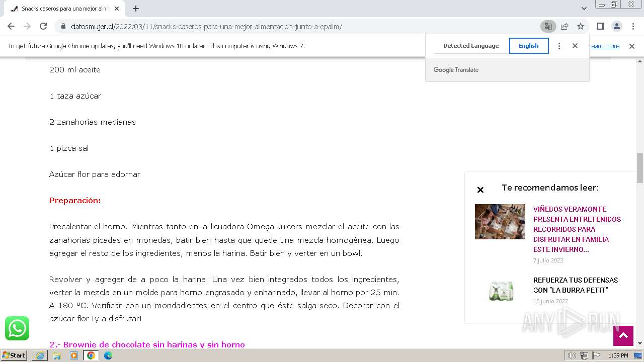Open translate options three-dot menu
This screenshot has height=362, width=644.
[559, 46]
